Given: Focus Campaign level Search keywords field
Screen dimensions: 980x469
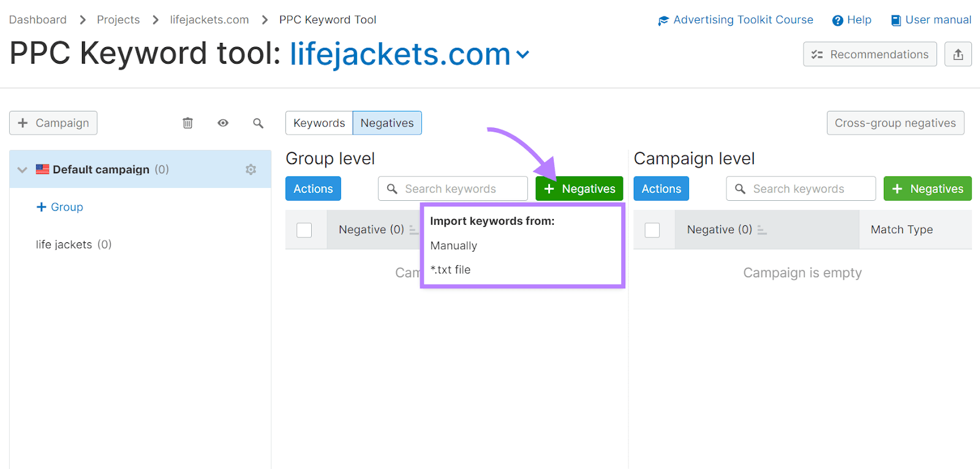Looking at the screenshot, I should pos(809,189).
